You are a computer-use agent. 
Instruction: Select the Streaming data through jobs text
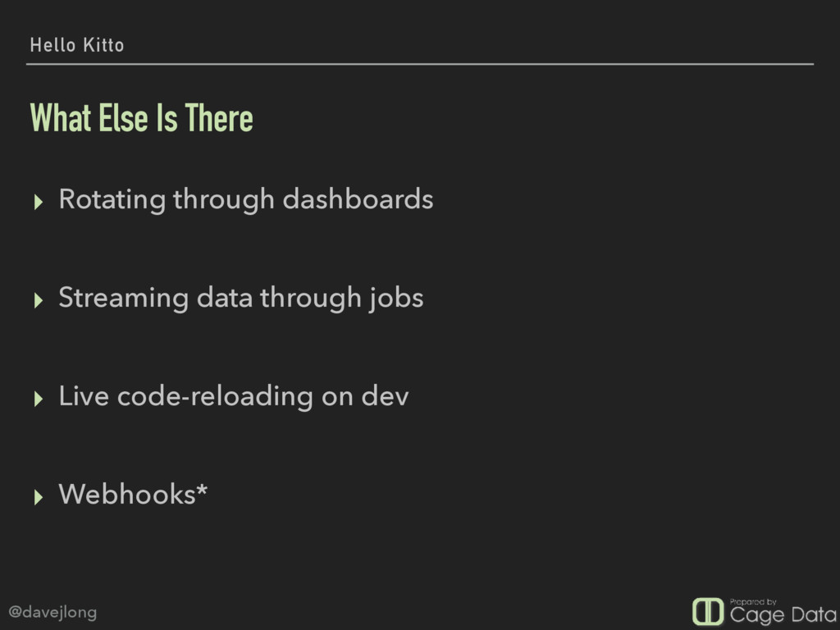[241, 299]
